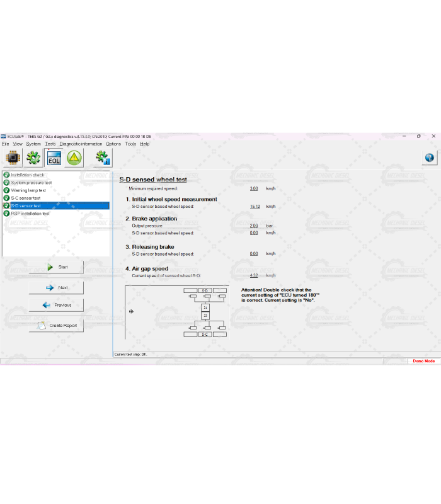This screenshot has height=504, width=441.
Task: Select System pressure test in the list
Action: pos(31,183)
